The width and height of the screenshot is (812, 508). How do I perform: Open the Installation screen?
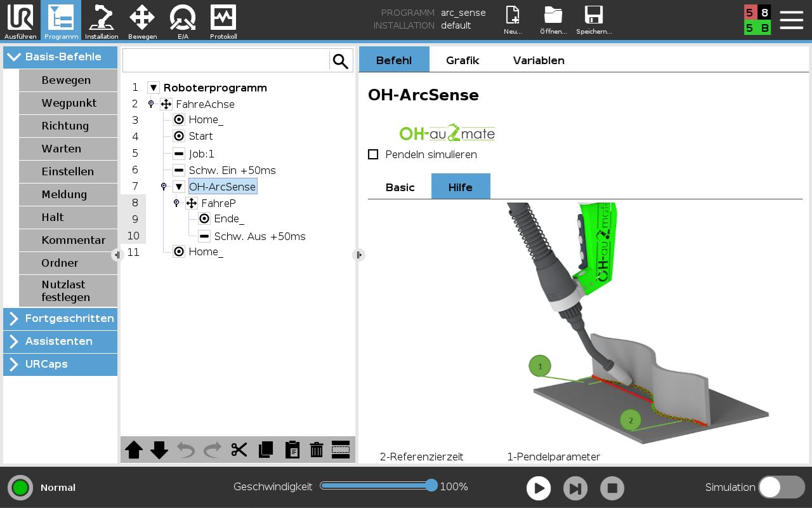[x=101, y=20]
